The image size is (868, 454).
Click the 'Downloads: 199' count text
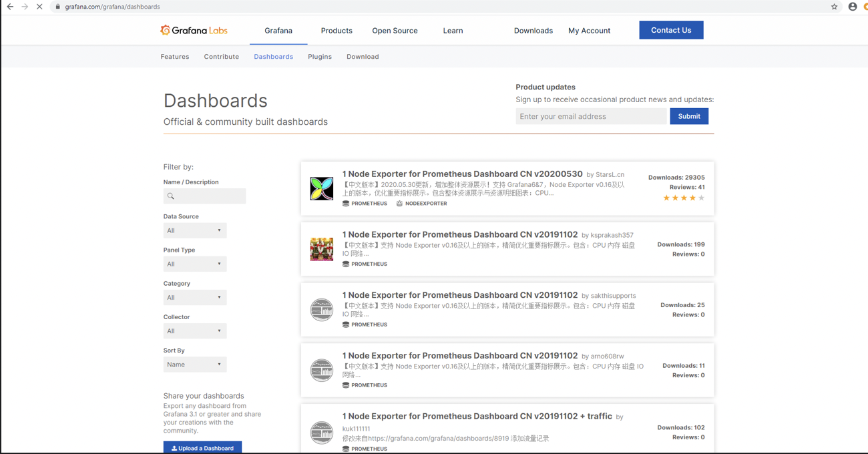tap(681, 245)
